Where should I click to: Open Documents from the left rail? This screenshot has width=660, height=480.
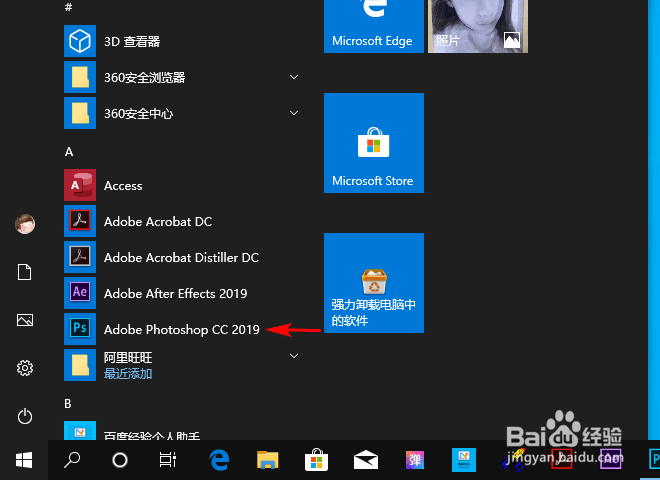tap(24, 272)
